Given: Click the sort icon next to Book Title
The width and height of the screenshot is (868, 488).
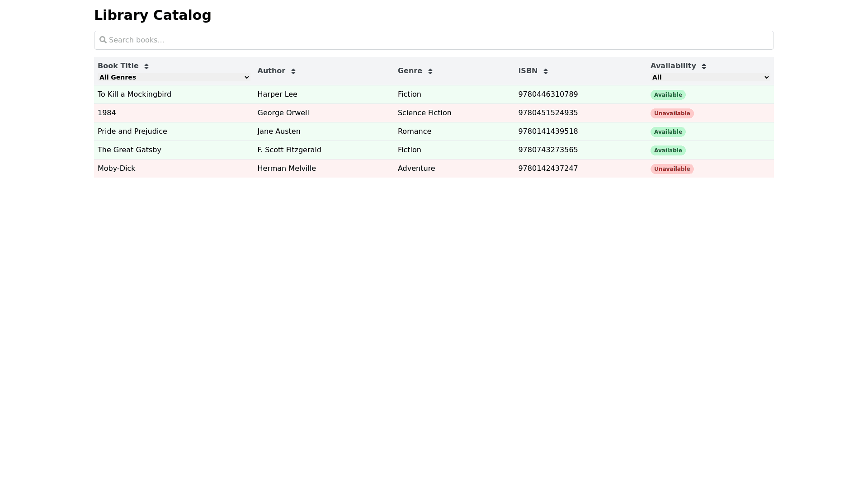Looking at the screenshot, I should coord(146,66).
